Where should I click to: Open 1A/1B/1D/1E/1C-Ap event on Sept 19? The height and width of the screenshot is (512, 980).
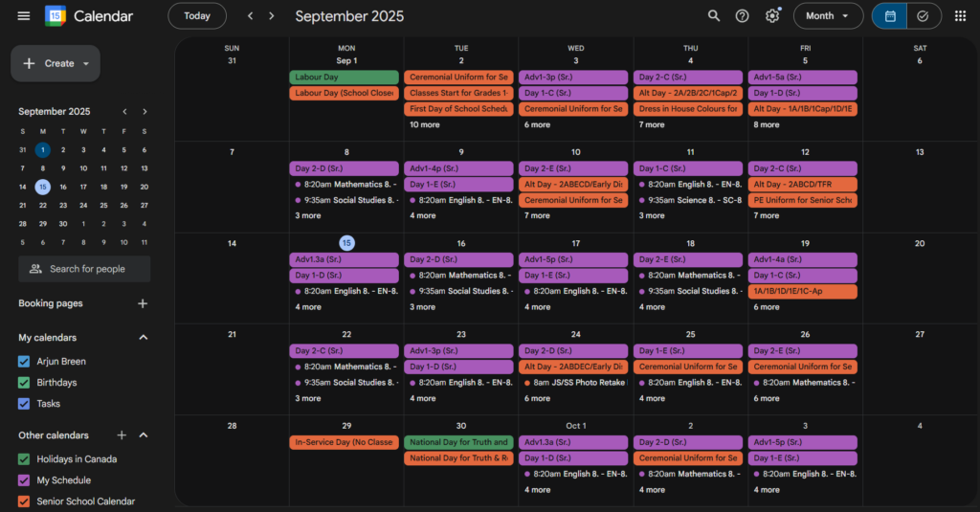tap(803, 291)
